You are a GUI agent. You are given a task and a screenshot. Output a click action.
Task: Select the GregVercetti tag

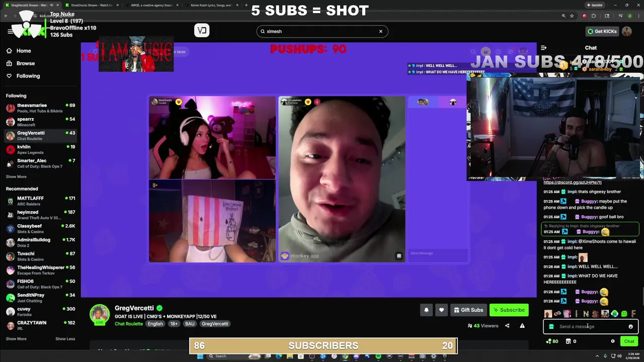click(x=215, y=324)
